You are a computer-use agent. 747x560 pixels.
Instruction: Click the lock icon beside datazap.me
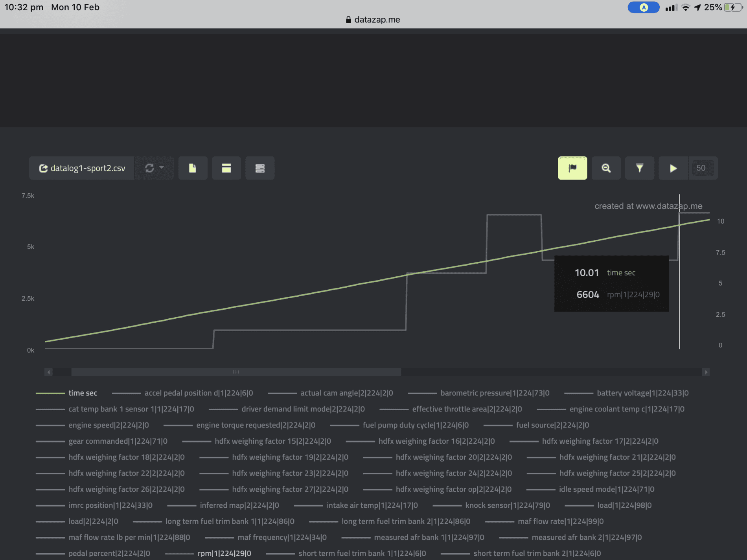(x=348, y=20)
